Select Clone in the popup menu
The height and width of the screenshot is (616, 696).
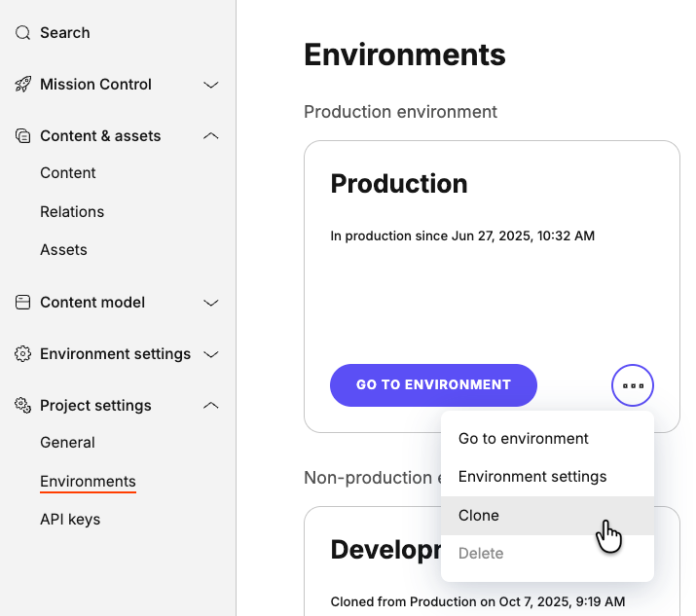547,515
